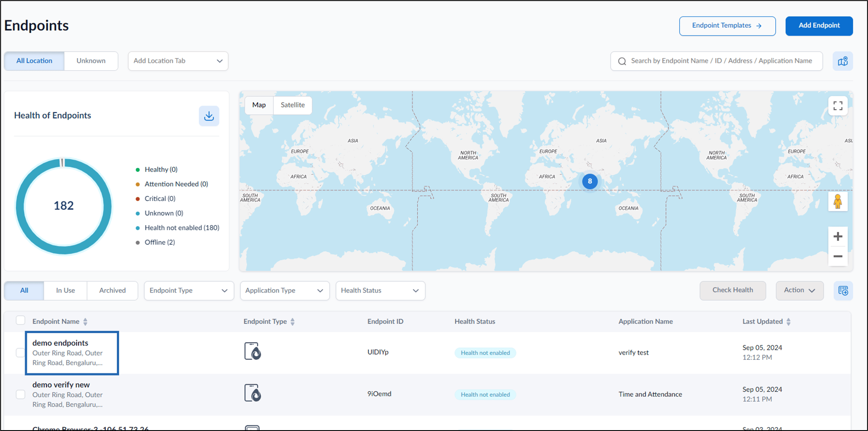Open the Add Location Tab dropdown
The height and width of the screenshot is (431, 868).
178,61
